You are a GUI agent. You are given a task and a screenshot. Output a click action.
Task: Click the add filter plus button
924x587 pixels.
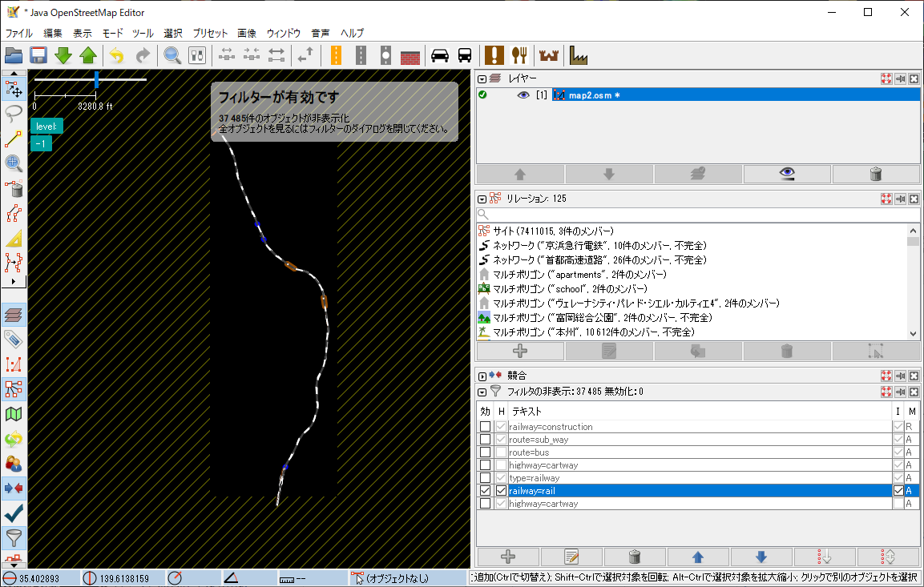pyautogui.click(x=508, y=557)
